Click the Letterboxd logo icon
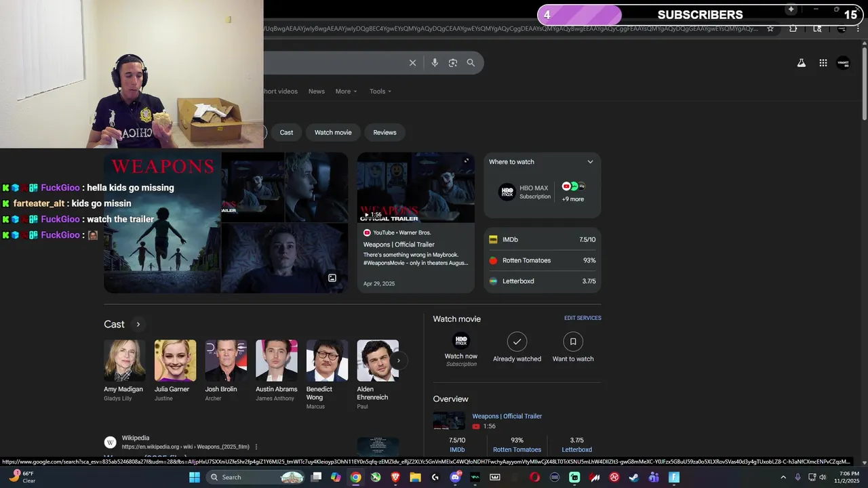Image resolution: width=868 pixels, height=488 pixels. [x=493, y=281]
